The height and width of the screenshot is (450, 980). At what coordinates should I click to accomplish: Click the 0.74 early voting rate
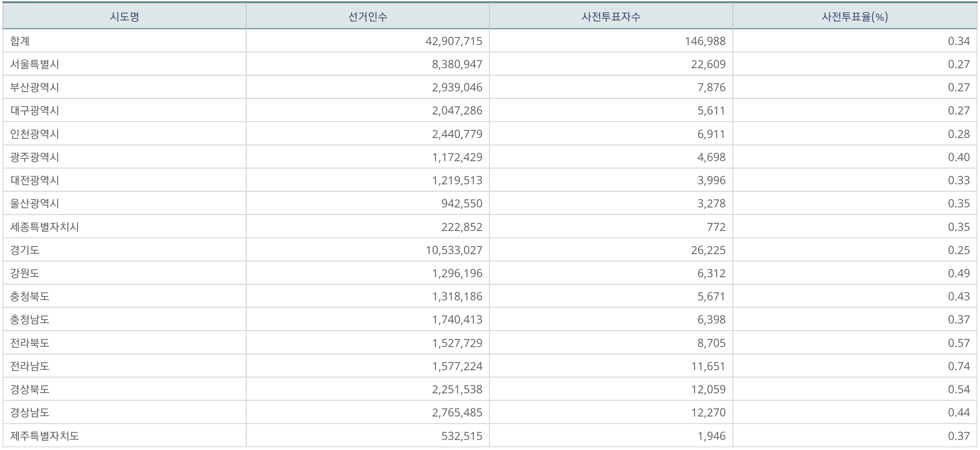[958, 366]
